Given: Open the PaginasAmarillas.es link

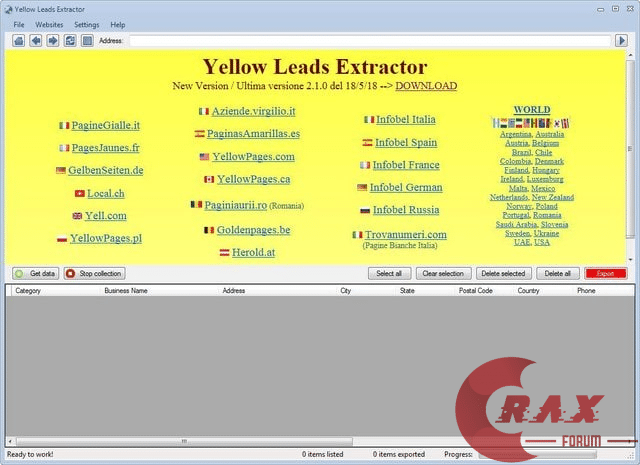Looking at the screenshot, I should point(253,133).
